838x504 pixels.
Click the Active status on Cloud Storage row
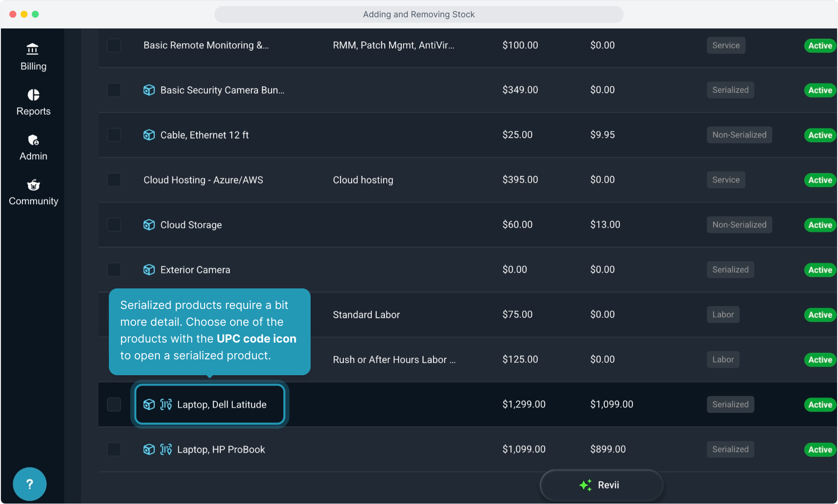(820, 225)
